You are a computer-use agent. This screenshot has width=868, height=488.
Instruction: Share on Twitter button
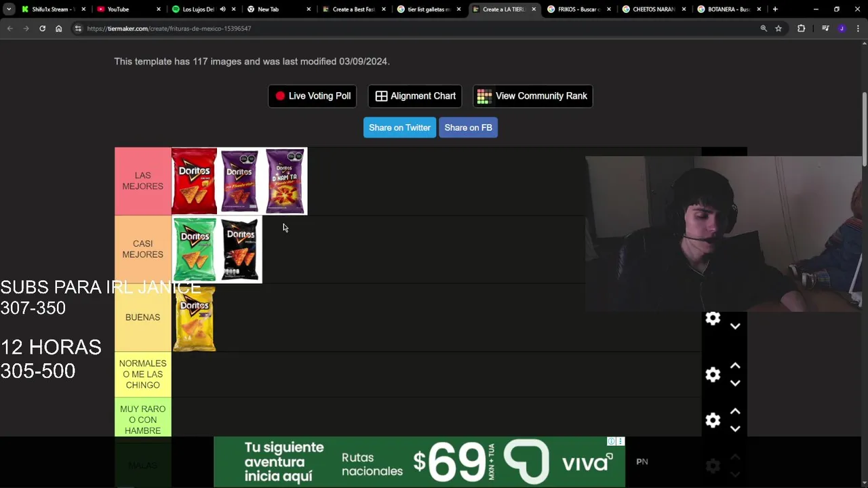point(399,127)
